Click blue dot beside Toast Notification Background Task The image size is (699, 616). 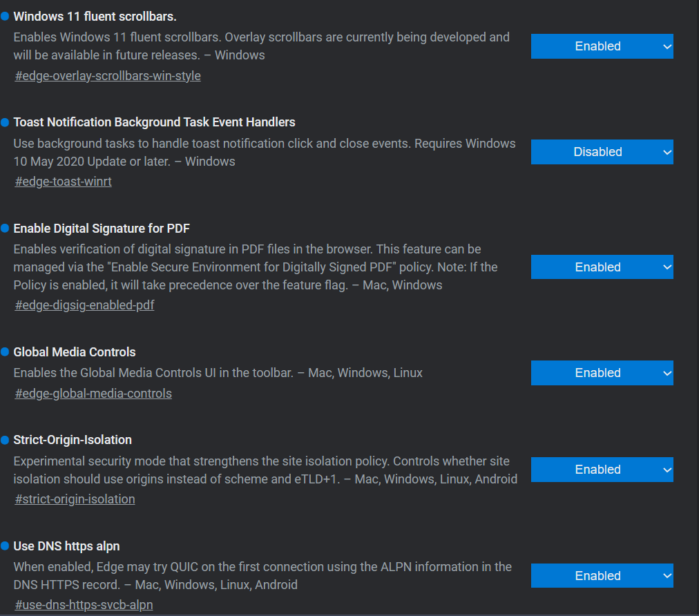[5, 122]
